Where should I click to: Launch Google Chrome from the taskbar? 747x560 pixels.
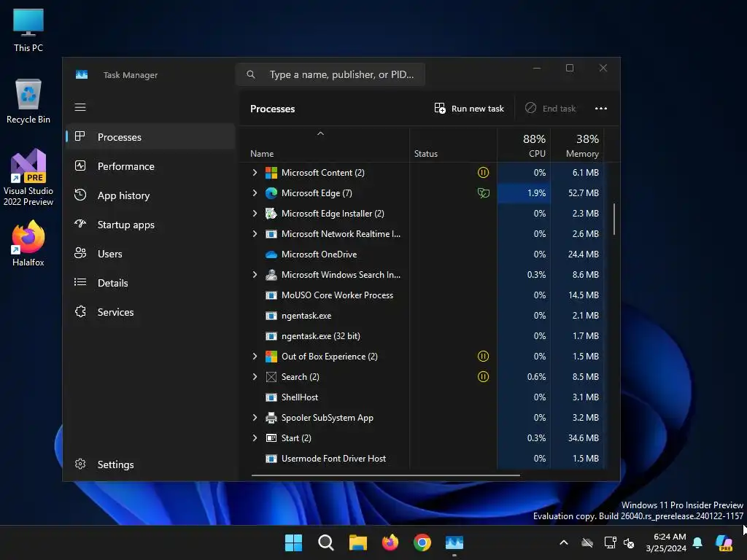click(422, 542)
